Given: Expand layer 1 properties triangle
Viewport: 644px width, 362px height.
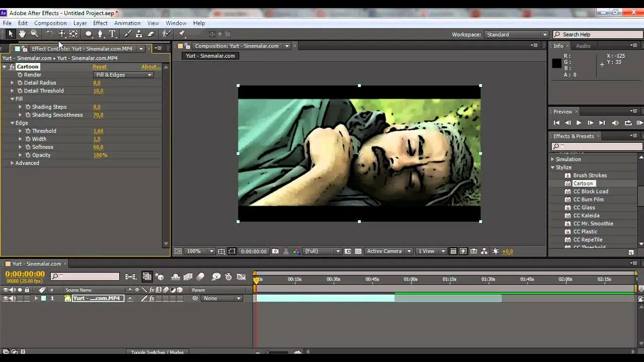Looking at the screenshot, I should tap(36, 298).
